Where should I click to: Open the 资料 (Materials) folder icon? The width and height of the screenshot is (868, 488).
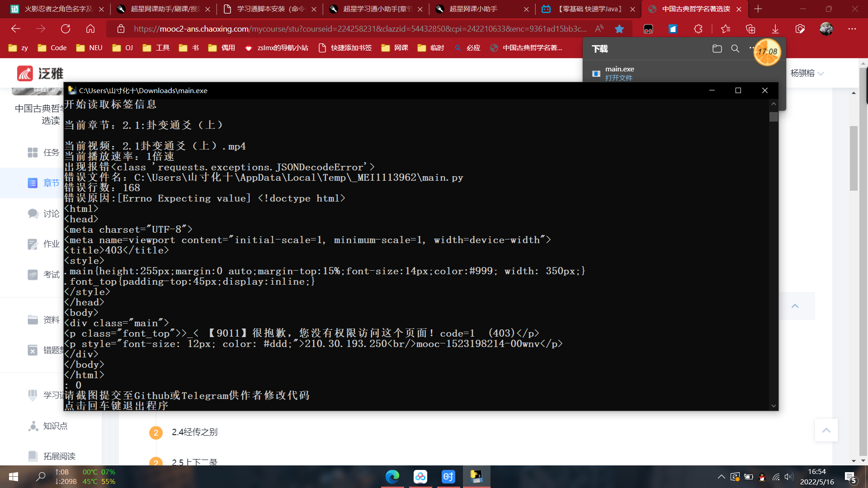[x=32, y=319]
